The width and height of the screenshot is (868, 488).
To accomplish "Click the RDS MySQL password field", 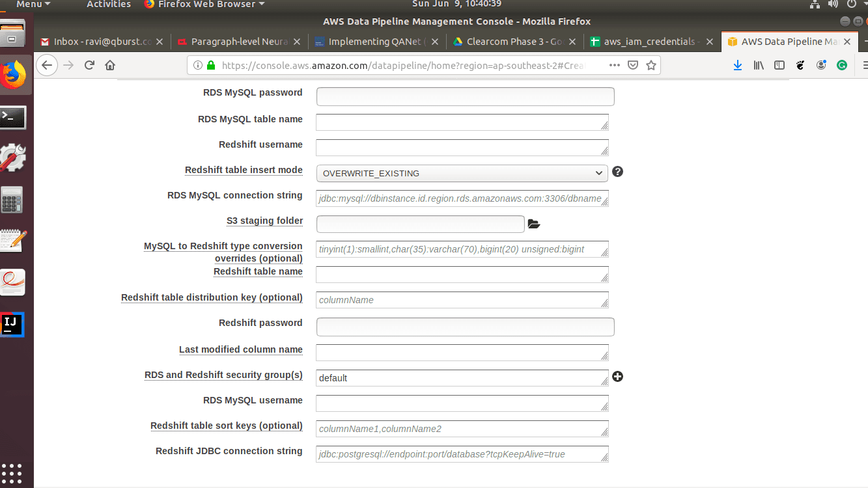I will (x=465, y=96).
